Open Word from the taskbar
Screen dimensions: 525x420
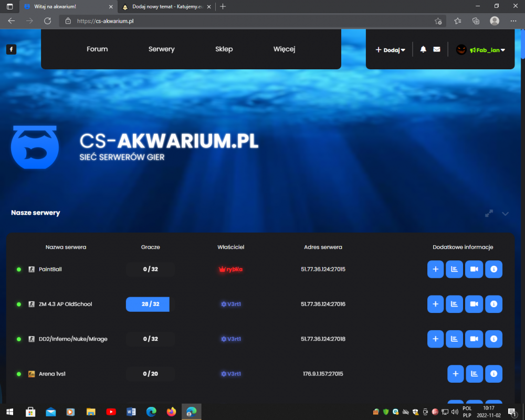tap(131, 412)
